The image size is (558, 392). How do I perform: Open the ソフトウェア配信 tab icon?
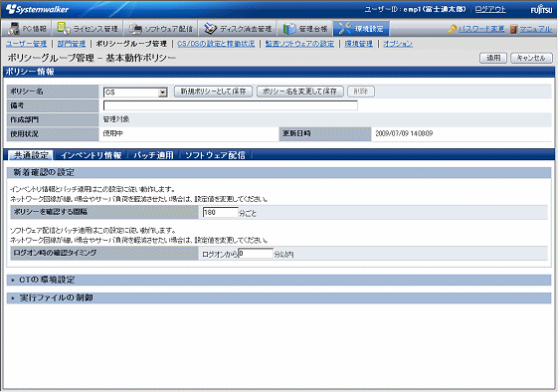(135, 29)
